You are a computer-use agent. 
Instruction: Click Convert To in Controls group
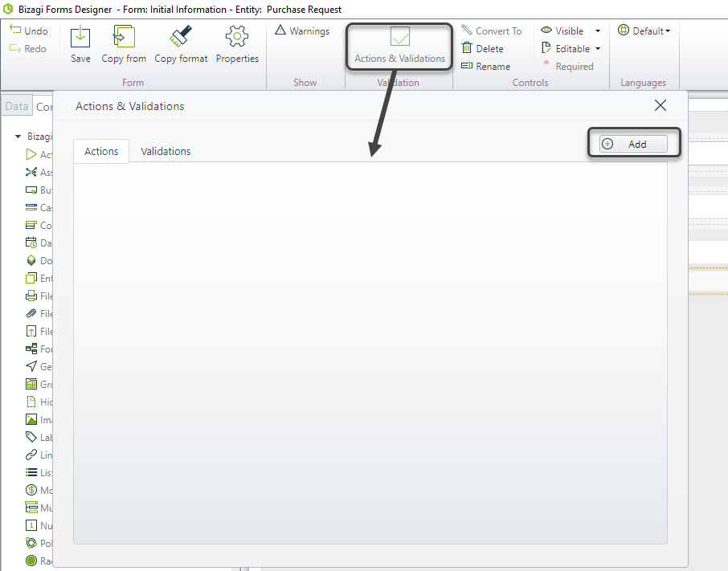(x=492, y=31)
